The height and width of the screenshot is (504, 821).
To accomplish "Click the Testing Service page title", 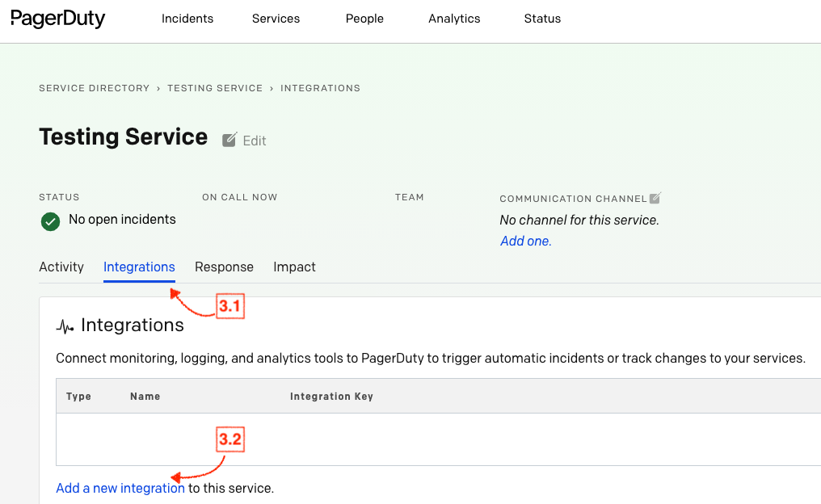I will [123, 137].
